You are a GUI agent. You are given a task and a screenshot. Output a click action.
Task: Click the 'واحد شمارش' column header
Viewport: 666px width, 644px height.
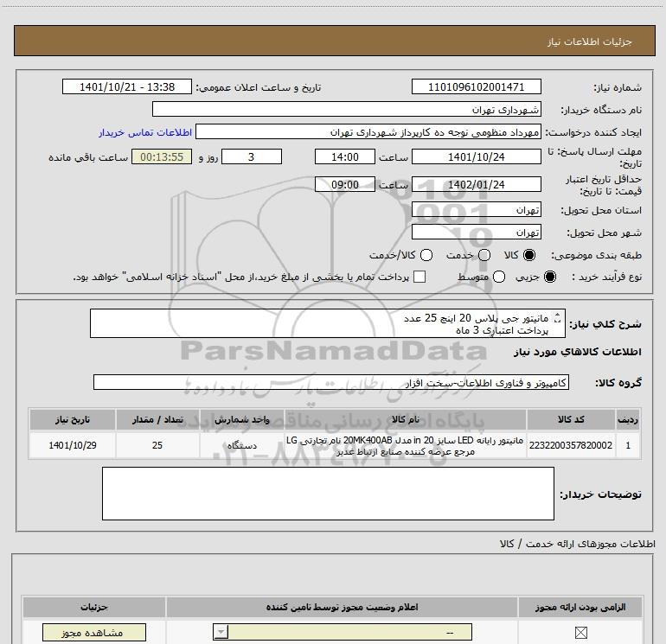(241, 419)
